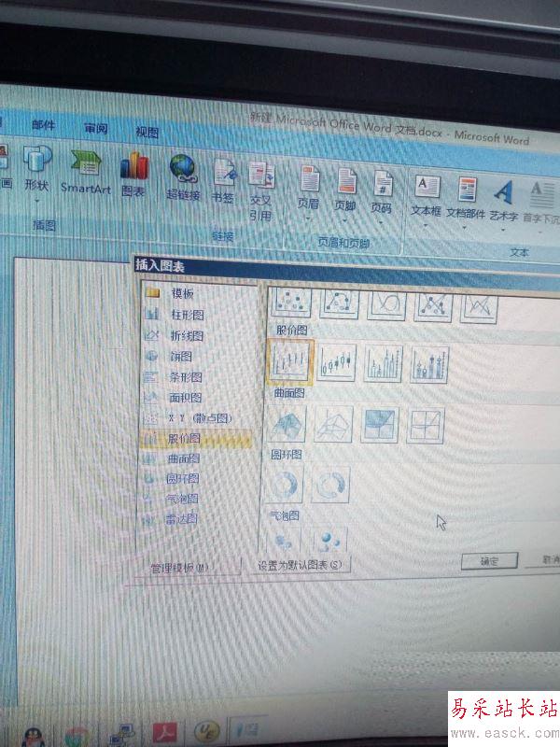Choose wireframe 3-D surface chart thumbnail
This screenshot has width=560, height=747.
[333, 425]
